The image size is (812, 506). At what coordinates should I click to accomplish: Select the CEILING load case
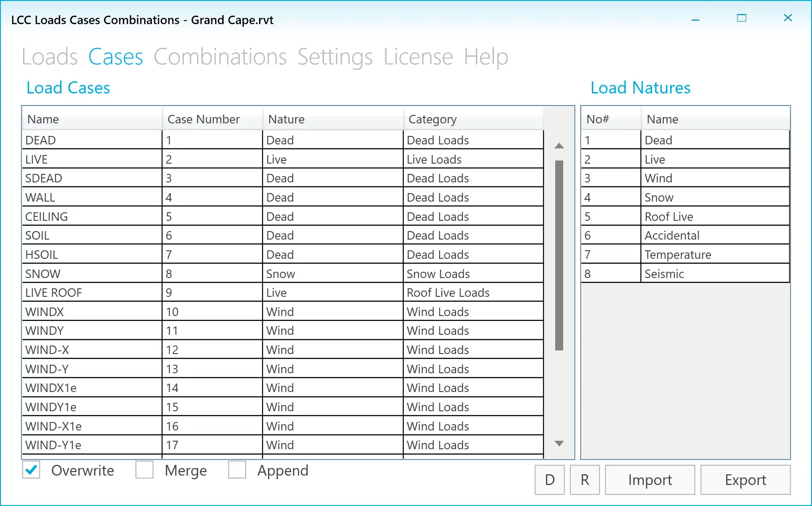[x=92, y=216]
